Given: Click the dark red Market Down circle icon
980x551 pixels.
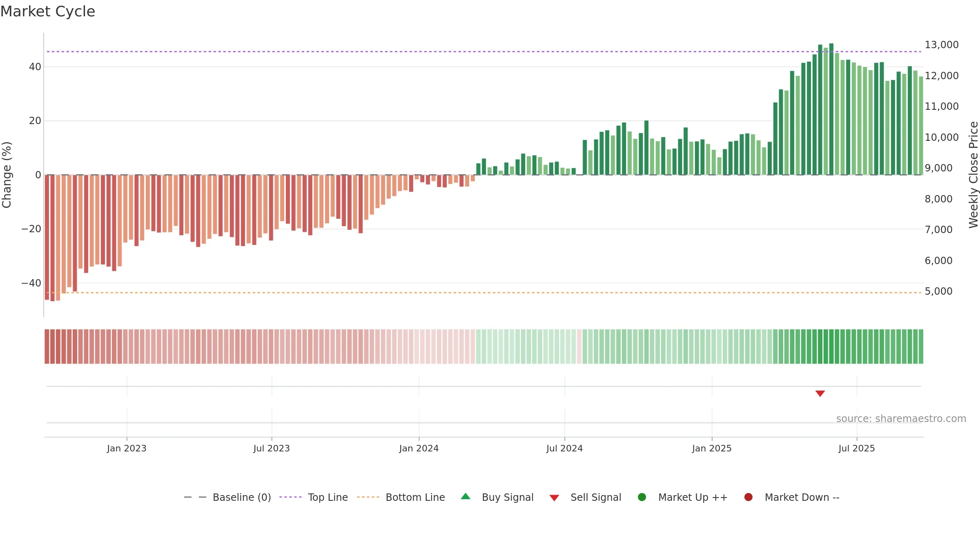Looking at the screenshot, I should point(748,497).
